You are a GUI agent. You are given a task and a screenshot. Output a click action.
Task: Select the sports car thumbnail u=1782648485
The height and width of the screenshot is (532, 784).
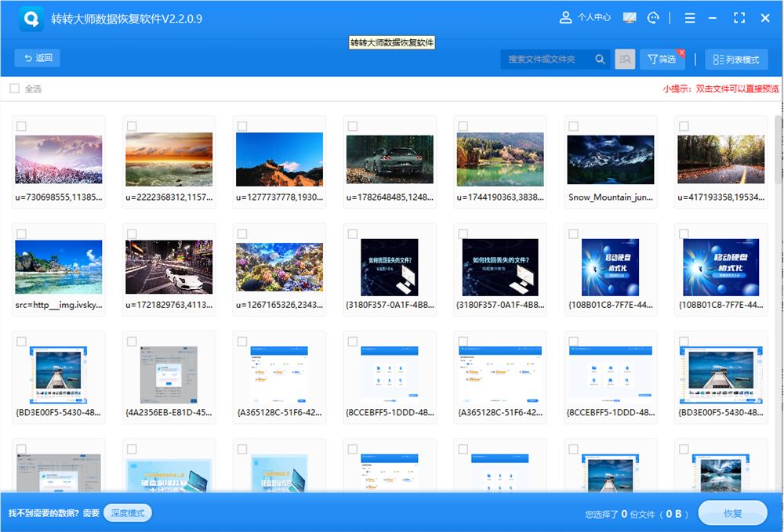click(390, 159)
